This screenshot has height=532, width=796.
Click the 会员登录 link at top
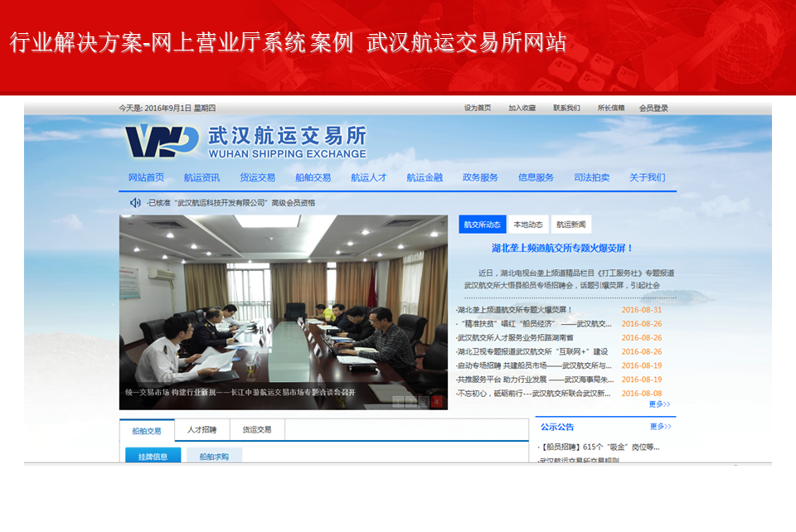coord(653,108)
